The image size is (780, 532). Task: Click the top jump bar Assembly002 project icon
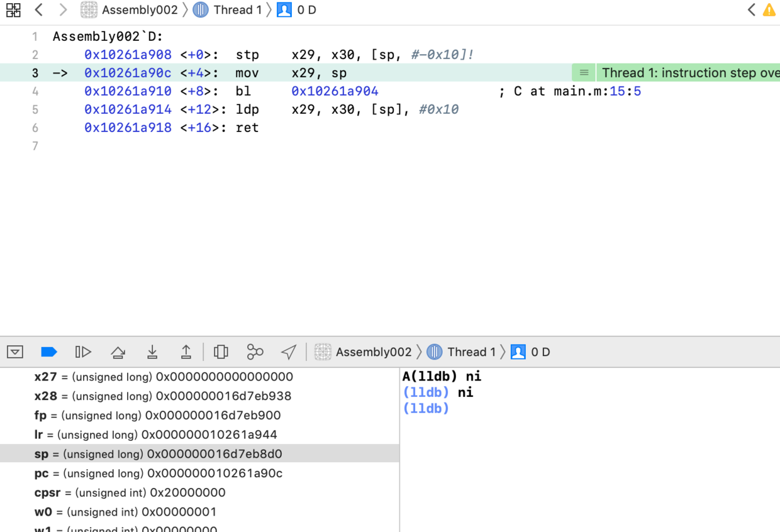(89, 10)
